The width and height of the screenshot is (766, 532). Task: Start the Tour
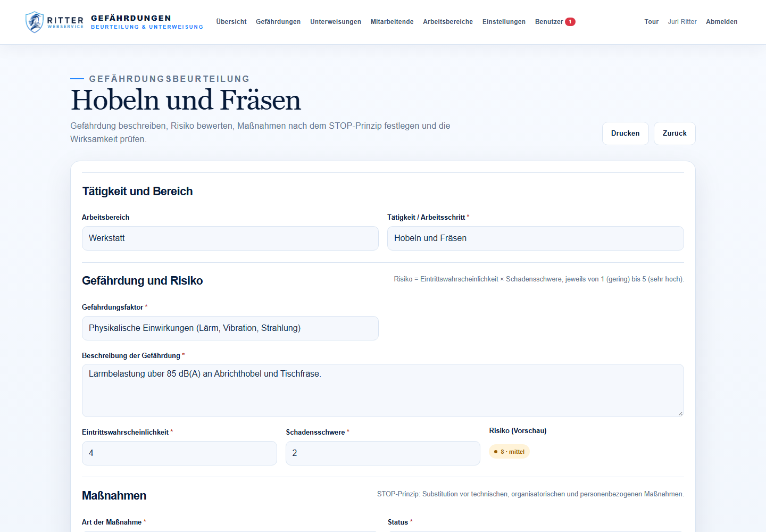651,22
